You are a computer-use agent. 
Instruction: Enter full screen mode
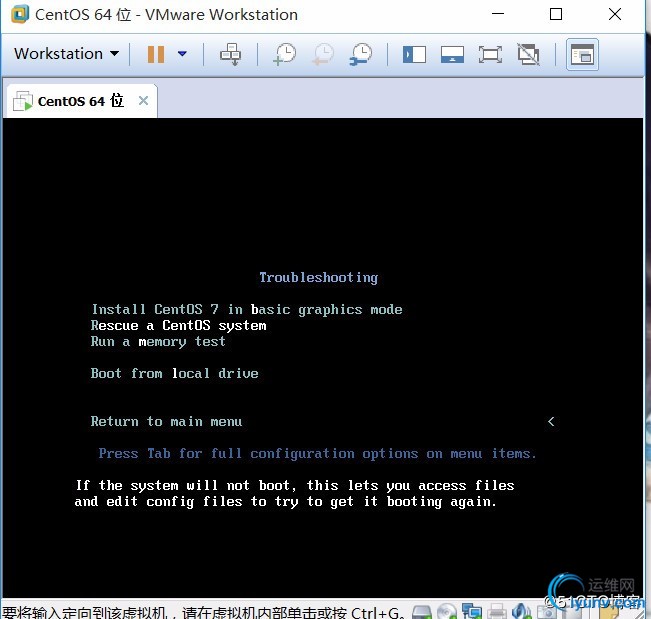click(x=490, y=54)
